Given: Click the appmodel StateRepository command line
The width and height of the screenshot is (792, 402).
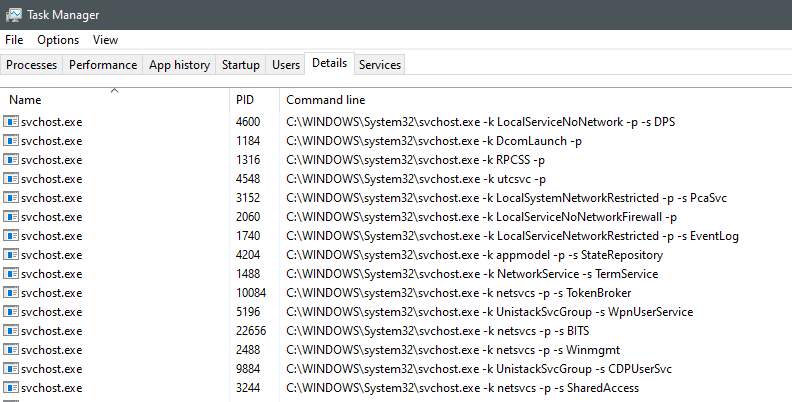Looking at the screenshot, I should point(475,255).
